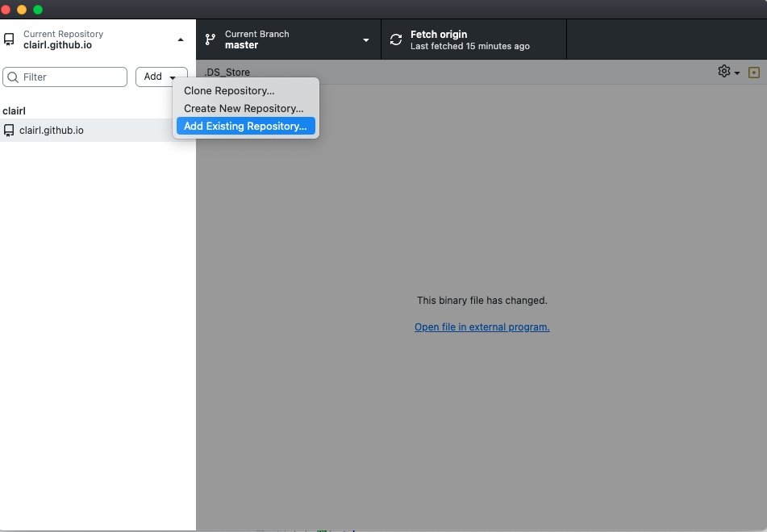Viewport: 767px width, 532px height.
Task: Open the arrow next to settings gear
Action: tap(737, 73)
